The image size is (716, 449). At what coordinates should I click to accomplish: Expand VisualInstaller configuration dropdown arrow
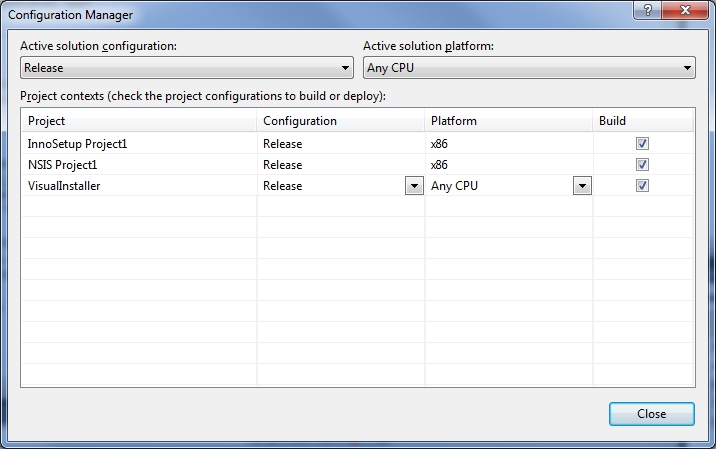[414, 186]
